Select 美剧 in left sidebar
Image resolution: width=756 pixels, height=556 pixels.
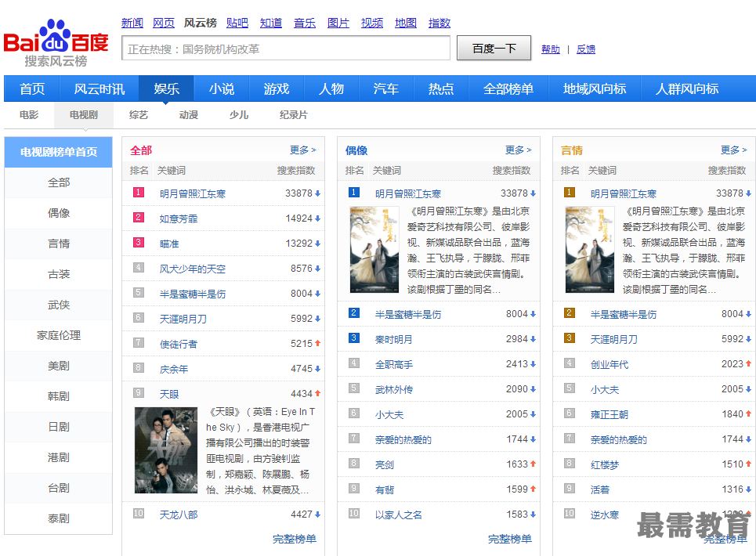click(58, 366)
